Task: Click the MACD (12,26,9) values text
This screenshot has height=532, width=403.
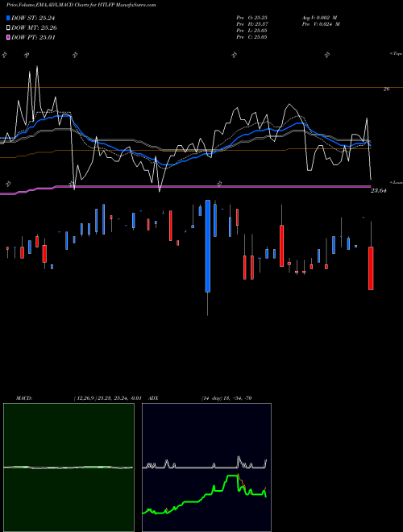Action: 107,398
